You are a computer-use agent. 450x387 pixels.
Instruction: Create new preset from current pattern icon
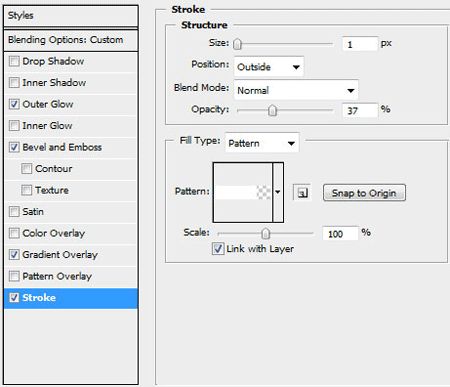pyautogui.click(x=302, y=192)
